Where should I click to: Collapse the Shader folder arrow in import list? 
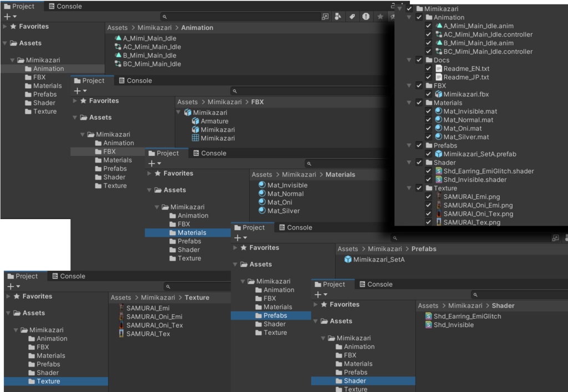coord(409,162)
